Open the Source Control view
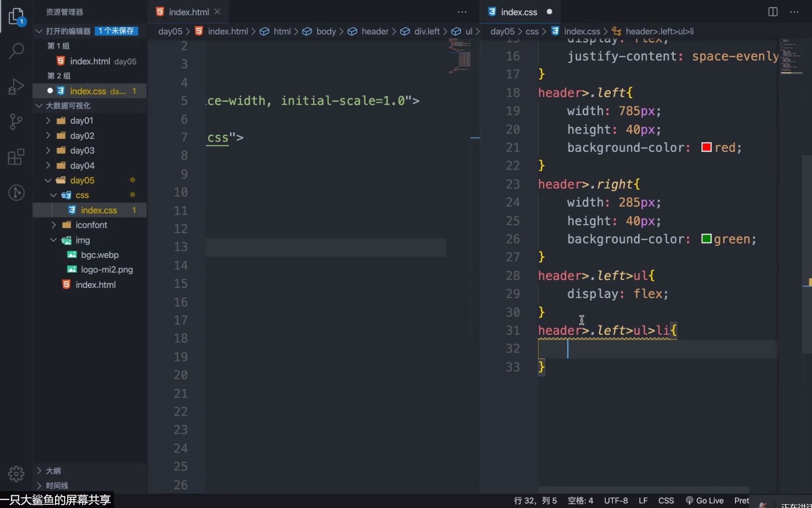The height and width of the screenshot is (508, 812). (x=16, y=121)
